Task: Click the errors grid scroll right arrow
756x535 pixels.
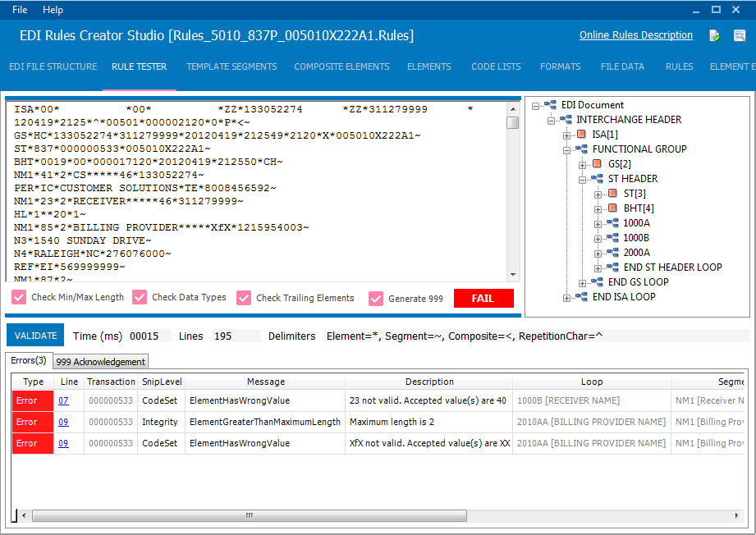Action: point(736,515)
